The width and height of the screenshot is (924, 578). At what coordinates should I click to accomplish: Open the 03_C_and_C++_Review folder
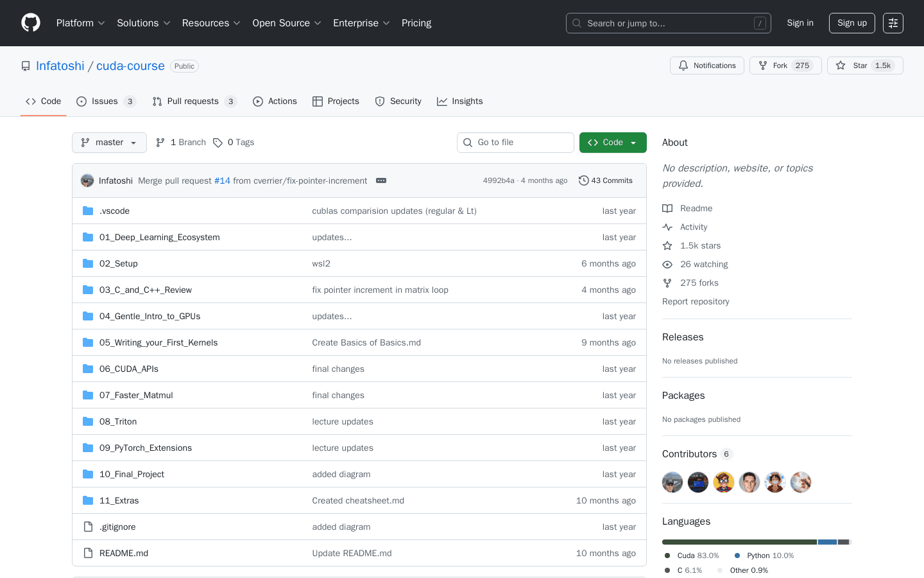(x=146, y=290)
